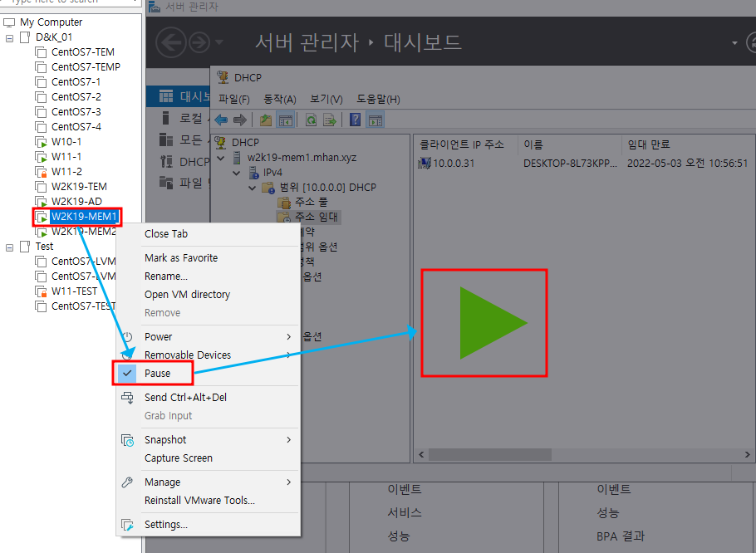Select the 주소 풀 node in DHCP tree

(x=311, y=202)
